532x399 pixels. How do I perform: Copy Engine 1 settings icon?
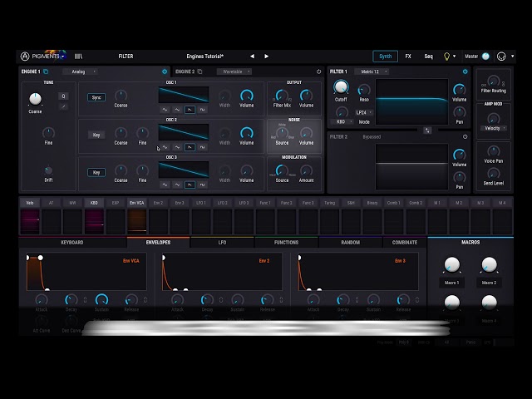click(x=46, y=71)
